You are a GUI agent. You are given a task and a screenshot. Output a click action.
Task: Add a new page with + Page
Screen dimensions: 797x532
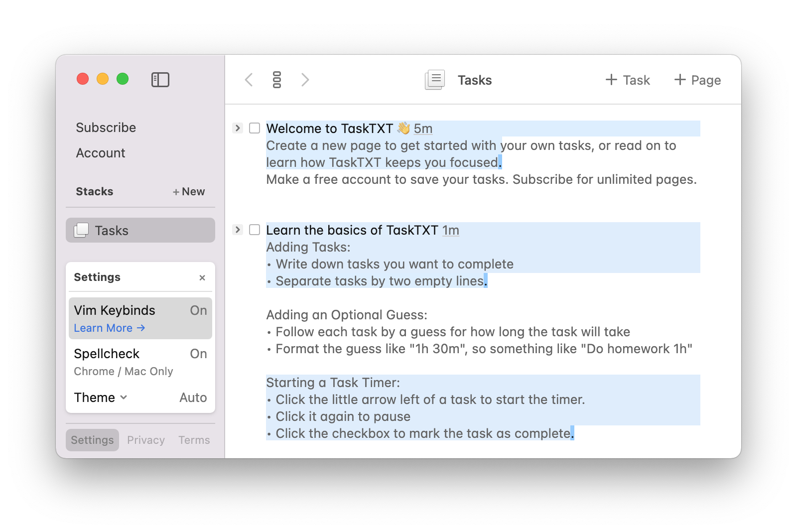pyautogui.click(x=697, y=80)
